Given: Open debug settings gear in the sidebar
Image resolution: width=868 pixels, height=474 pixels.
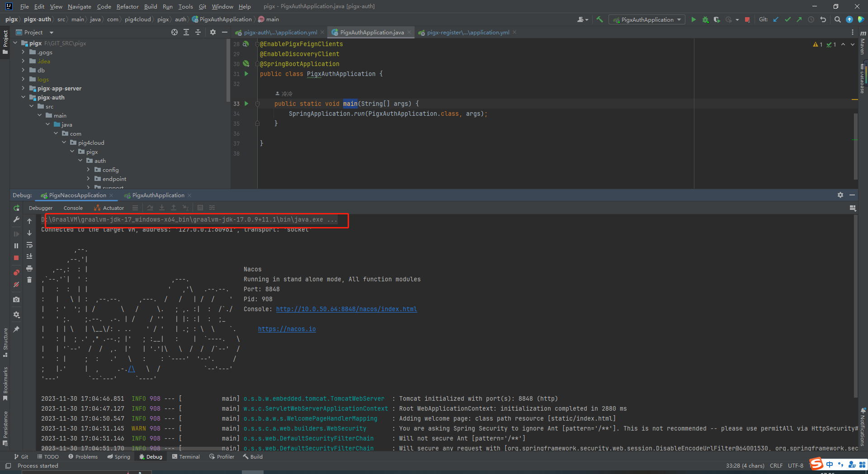Looking at the screenshot, I should [16, 314].
